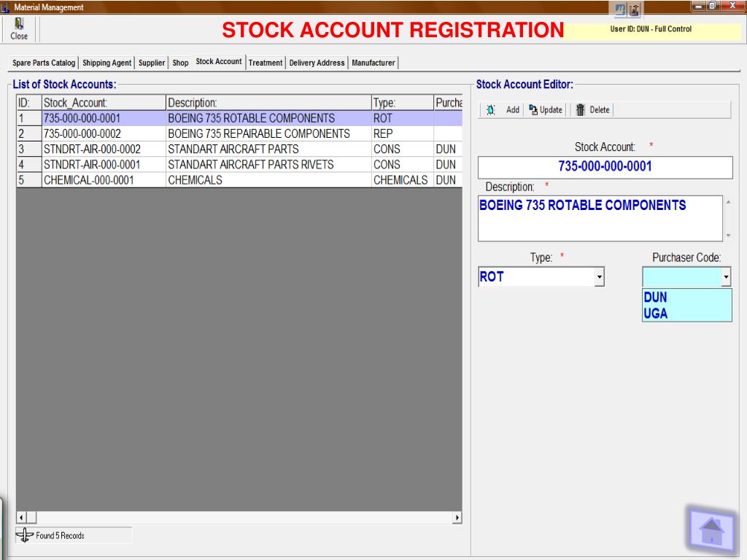Click User ID: DUN - Full Control label
Image resolution: width=747 pixels, height=560 pixels.
(651, 29)
